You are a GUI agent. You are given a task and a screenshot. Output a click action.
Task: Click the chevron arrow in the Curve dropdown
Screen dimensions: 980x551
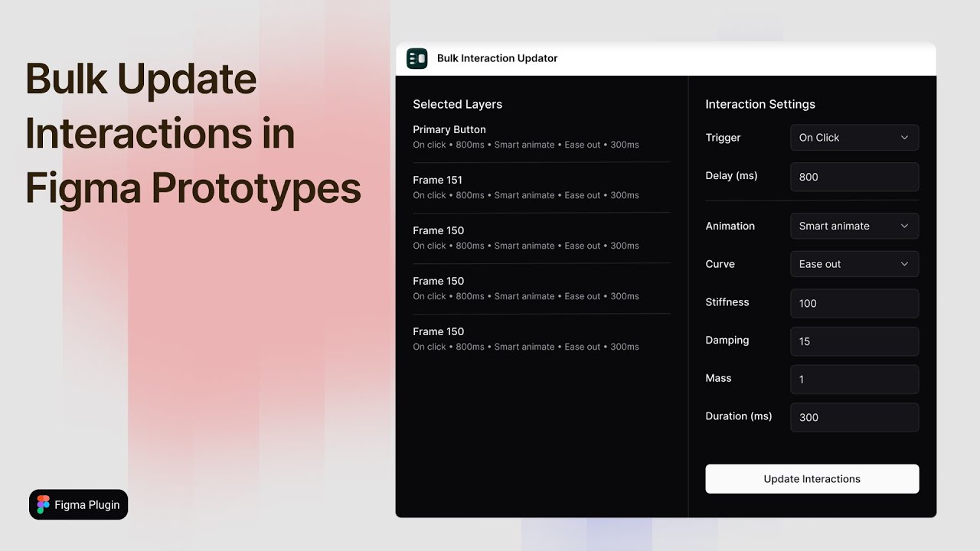click(x=904, y=264)
